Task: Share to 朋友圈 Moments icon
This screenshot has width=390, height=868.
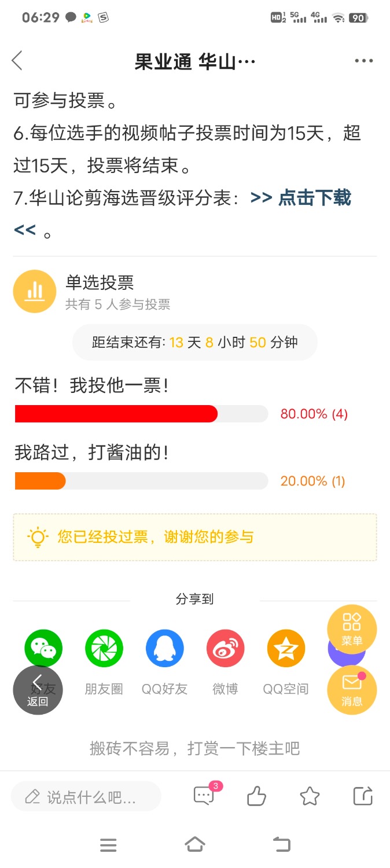Action: (104, 649)
